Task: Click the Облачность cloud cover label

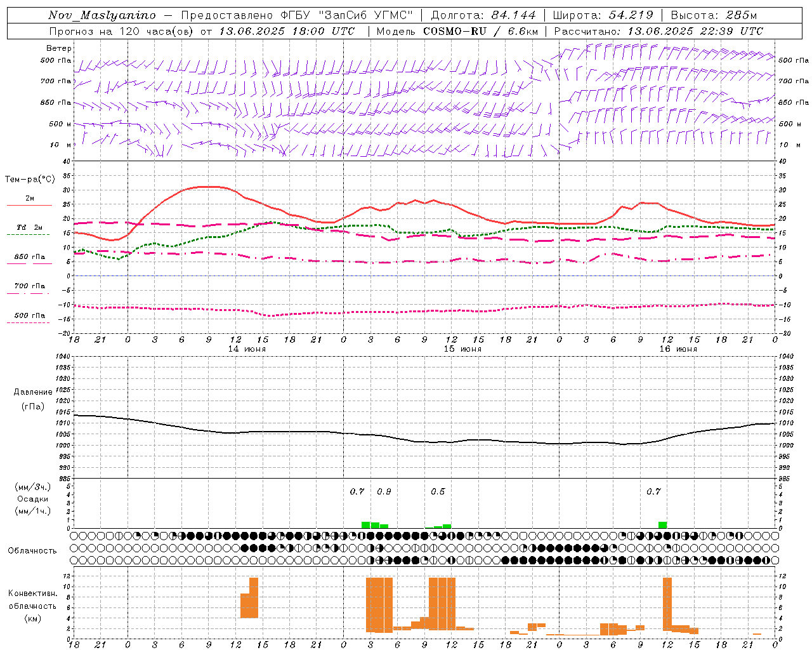Action: pos(32,550)
